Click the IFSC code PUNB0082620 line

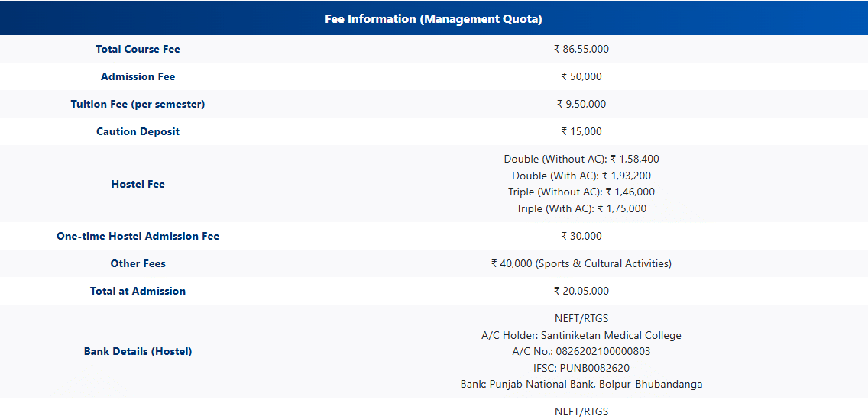point(581,368)
